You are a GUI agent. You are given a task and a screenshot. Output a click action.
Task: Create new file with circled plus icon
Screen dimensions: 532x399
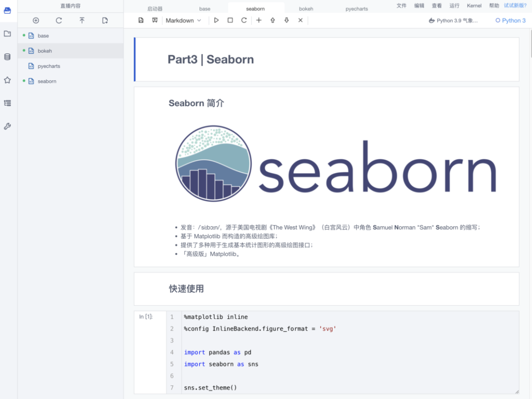point(36,20)
